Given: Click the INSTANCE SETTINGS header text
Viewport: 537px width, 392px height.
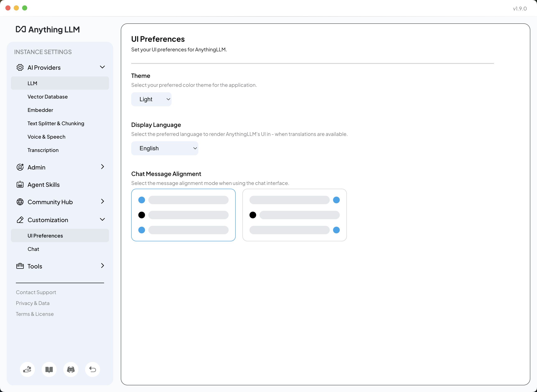Looking at the screenshot, I should 43,52.
